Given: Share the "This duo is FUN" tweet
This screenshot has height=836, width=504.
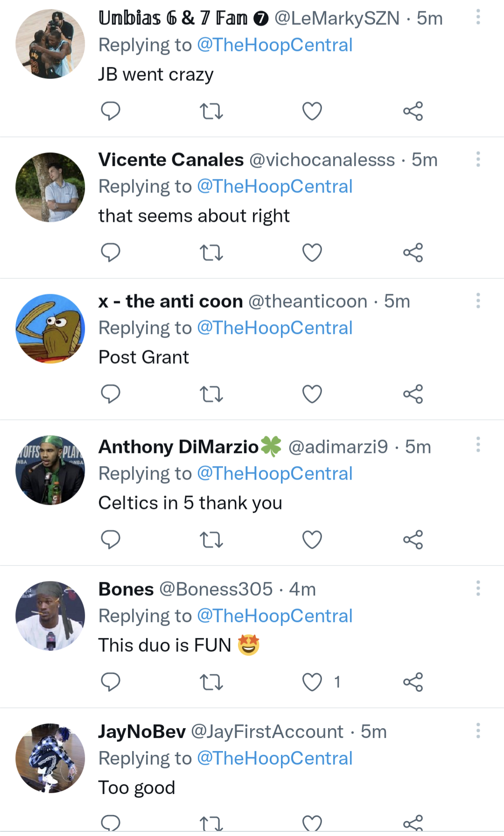Looking at the screenshot, I should [413, 682].
